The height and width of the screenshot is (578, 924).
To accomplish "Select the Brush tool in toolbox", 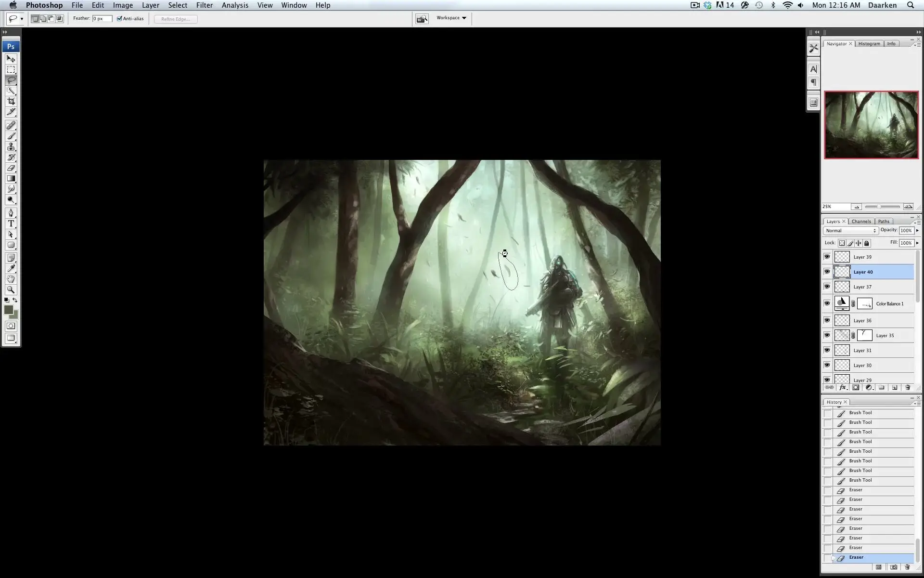I will click(x=11, y=136).
